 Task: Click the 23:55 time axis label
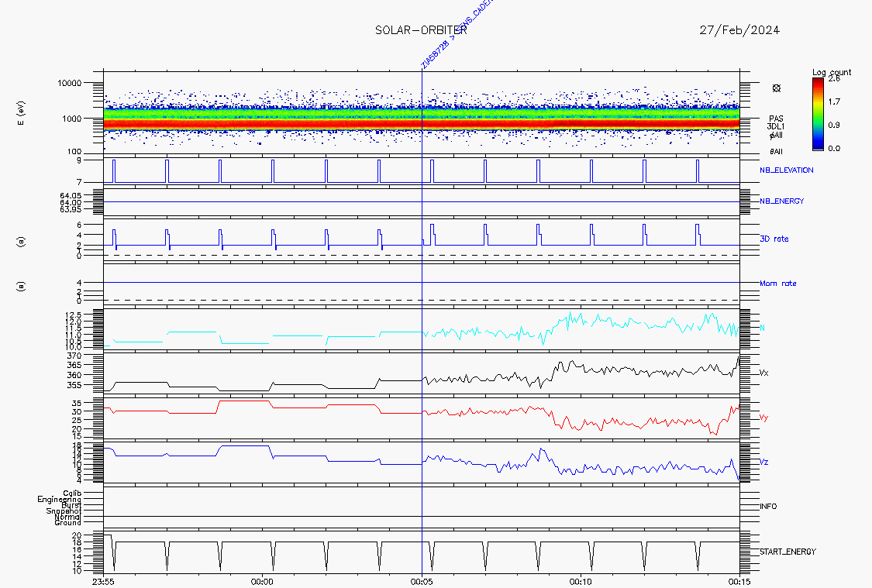point(103,582)
